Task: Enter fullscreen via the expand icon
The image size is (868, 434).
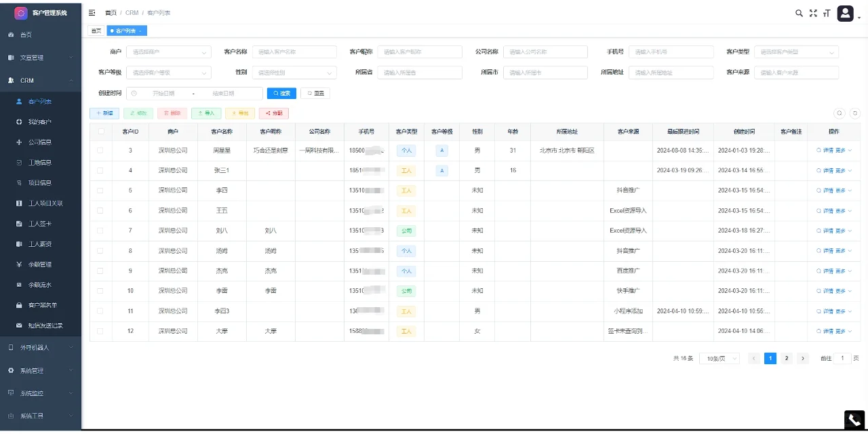Action: [x=813, y=12]
